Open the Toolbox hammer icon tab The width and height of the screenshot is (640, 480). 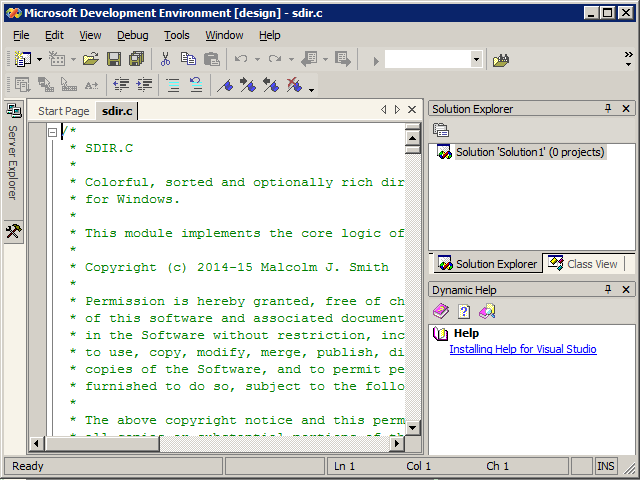[x=13, y=231]
